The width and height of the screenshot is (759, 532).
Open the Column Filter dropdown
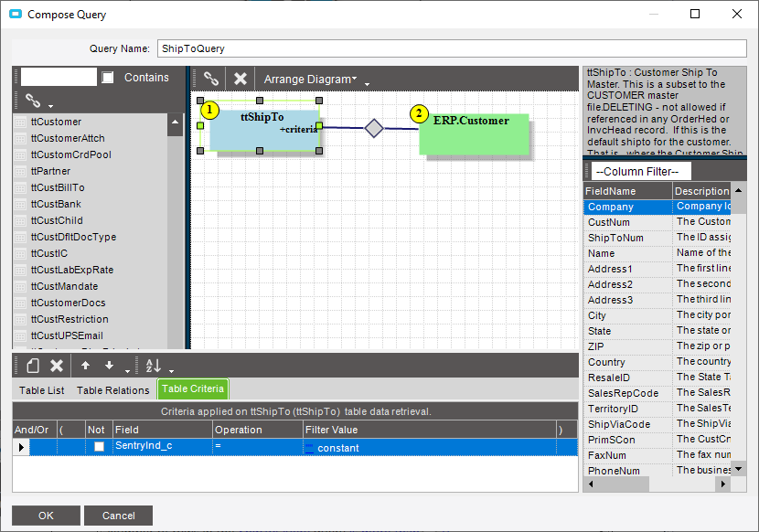point(639,172)
